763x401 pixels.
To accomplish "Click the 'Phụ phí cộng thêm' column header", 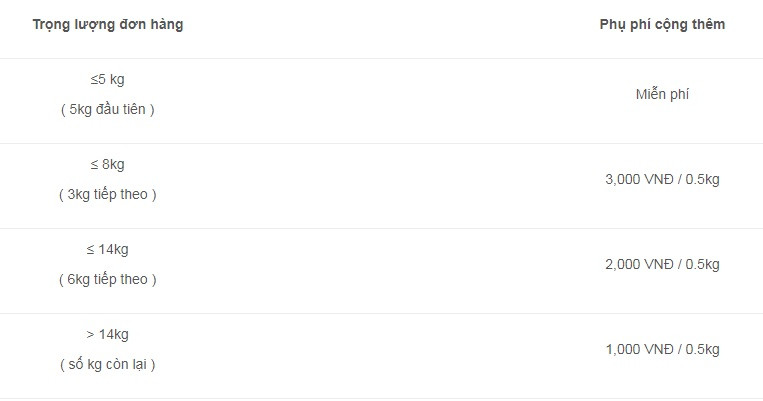I will (662, 24).
